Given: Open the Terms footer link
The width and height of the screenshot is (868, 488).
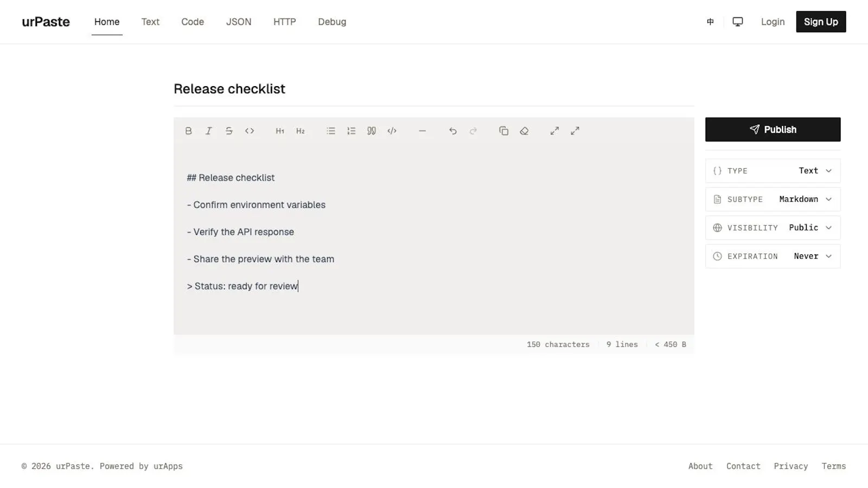Looking at the screenshot, I should tap(834, 466).
